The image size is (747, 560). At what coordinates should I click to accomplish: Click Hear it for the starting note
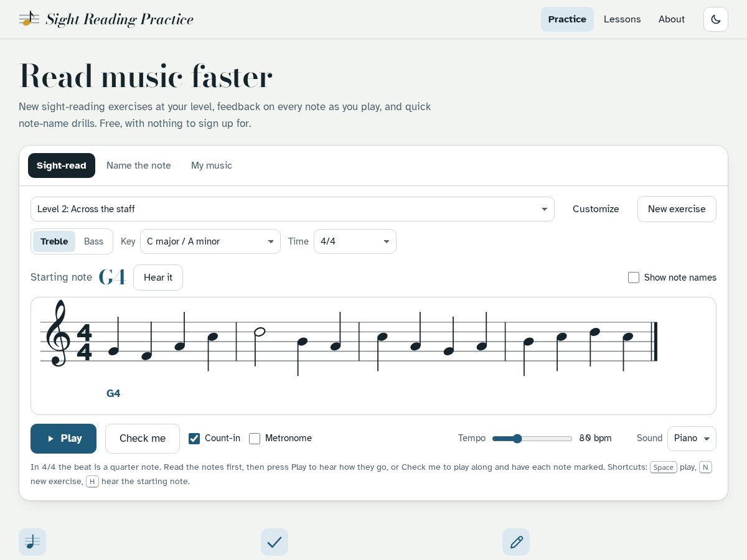point(158,278)
